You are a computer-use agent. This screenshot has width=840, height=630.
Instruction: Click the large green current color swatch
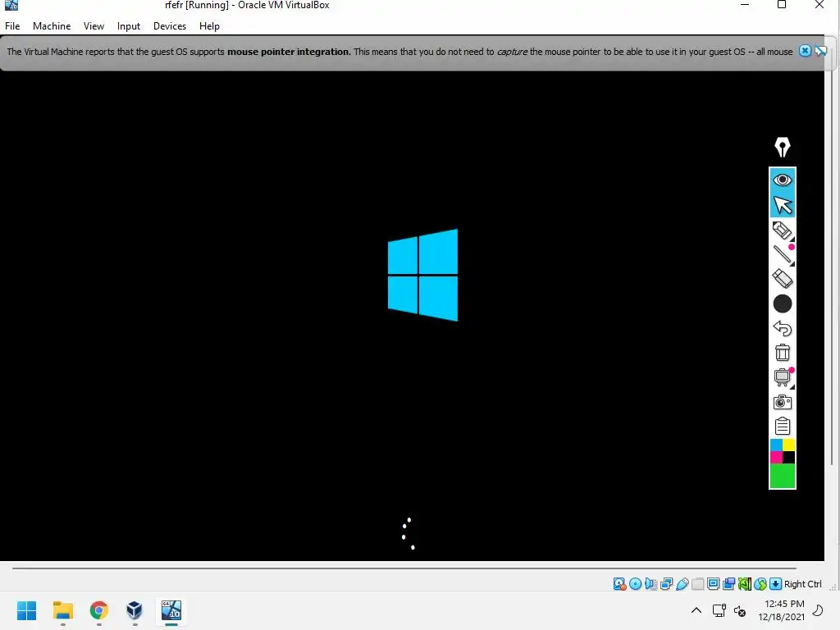(x=782, y=476)
